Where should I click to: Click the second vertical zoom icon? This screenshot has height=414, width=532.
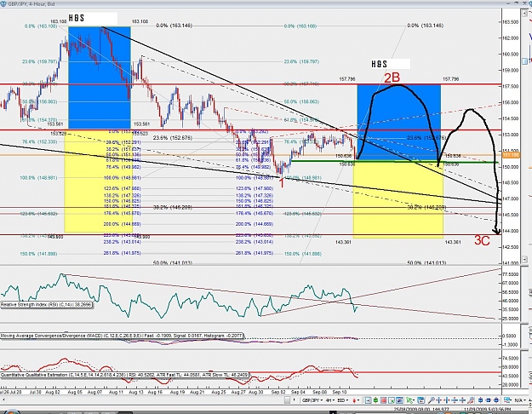click(x=462, y=400)
